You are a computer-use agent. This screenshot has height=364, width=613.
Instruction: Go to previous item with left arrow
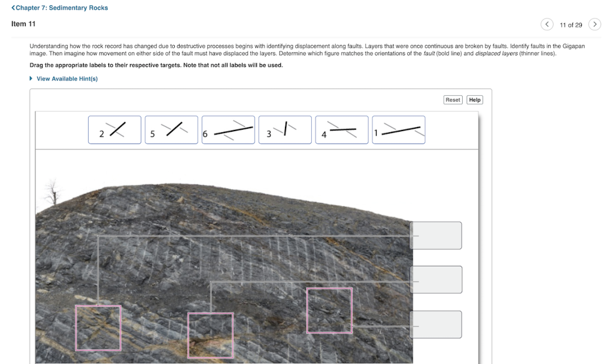point(547,24)
